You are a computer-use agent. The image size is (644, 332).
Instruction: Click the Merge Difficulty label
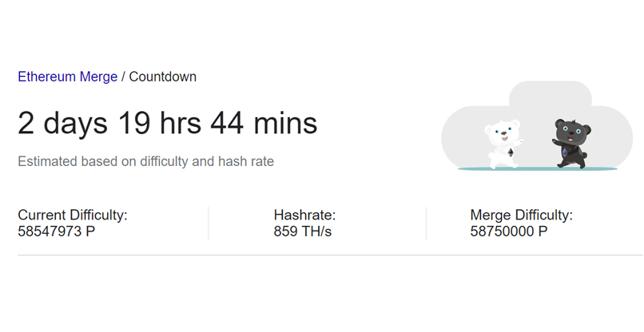tap(521, 215)
